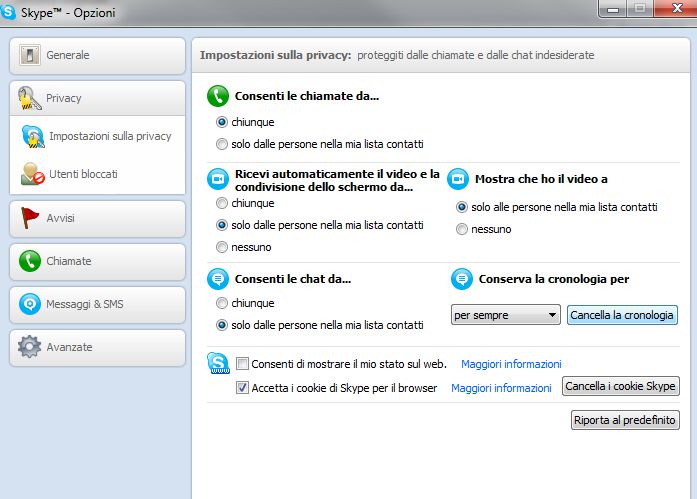The image size is (697, 499).
Task: Click the Skype logo in title bar
Action: click(8, 11)
